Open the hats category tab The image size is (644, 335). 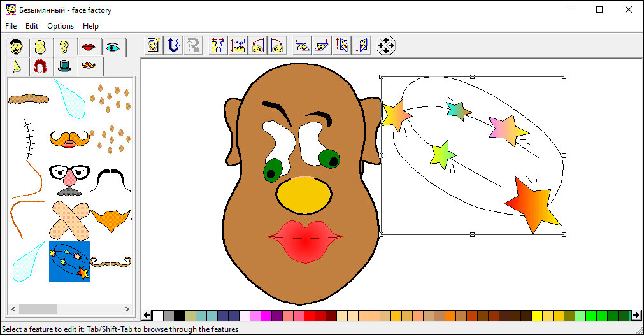[64, 66]
